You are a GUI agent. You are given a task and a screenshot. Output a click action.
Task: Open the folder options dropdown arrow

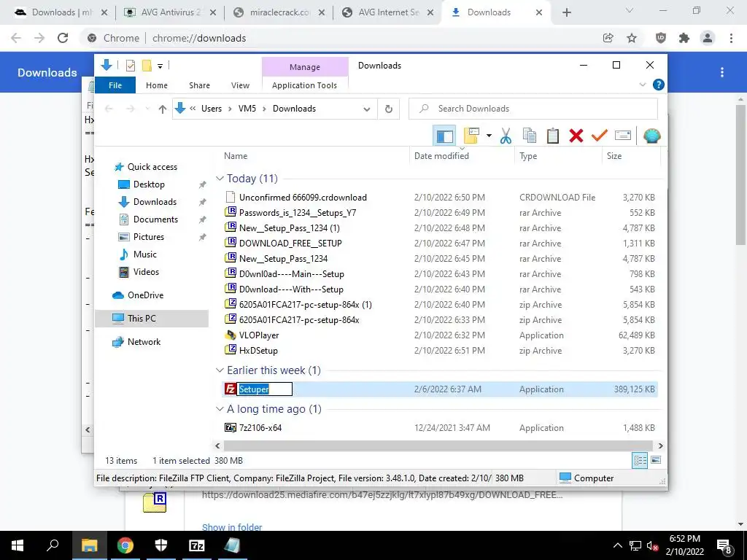489,136
